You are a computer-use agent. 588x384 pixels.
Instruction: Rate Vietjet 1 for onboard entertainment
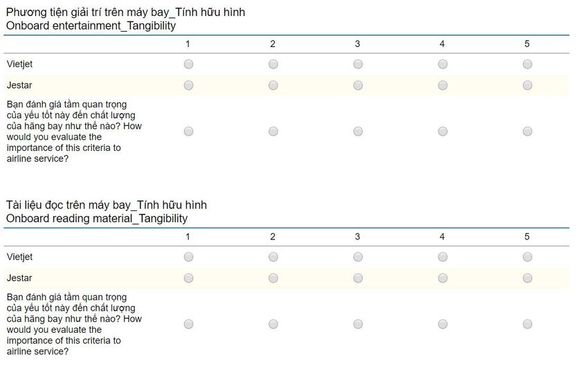click(x=188, y=64)
